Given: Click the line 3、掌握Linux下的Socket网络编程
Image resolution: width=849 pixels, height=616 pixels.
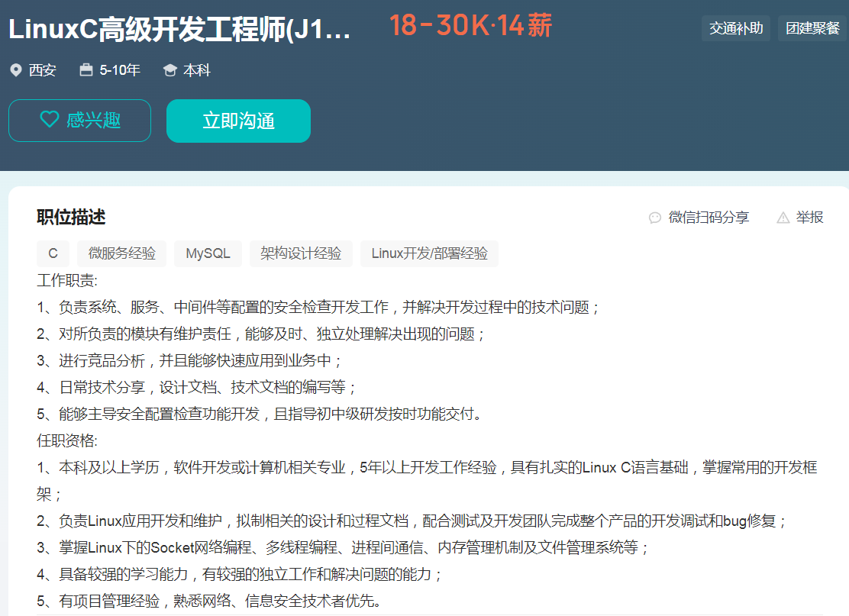Looking at the screenshot, I should [344, 548].
